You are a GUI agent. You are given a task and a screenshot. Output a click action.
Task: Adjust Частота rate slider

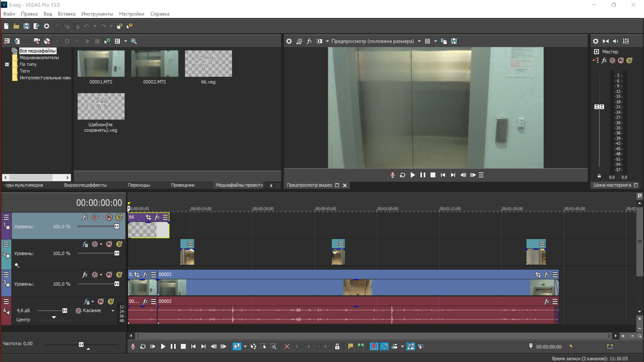pos(81,345)
